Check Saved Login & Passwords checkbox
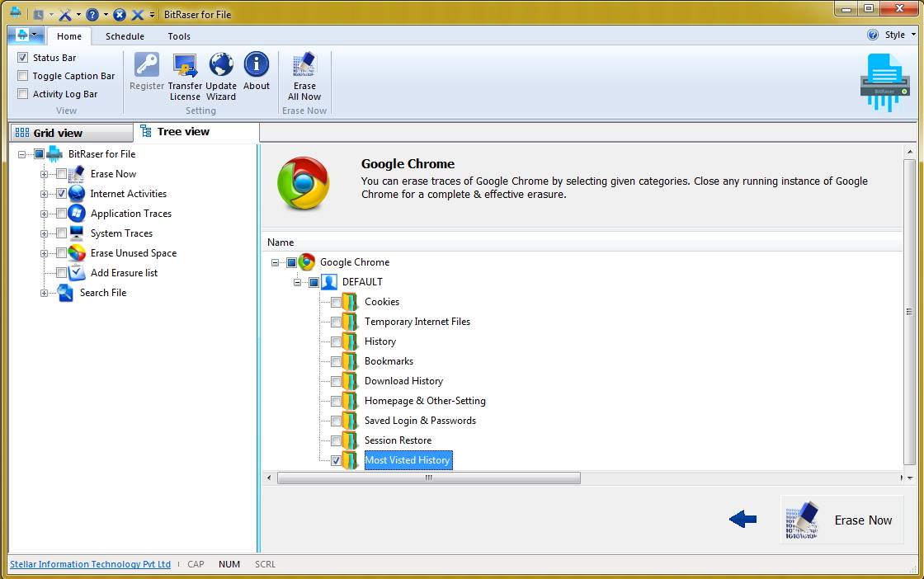The width and height of the screenshot is (924, 579). point(336,421)
